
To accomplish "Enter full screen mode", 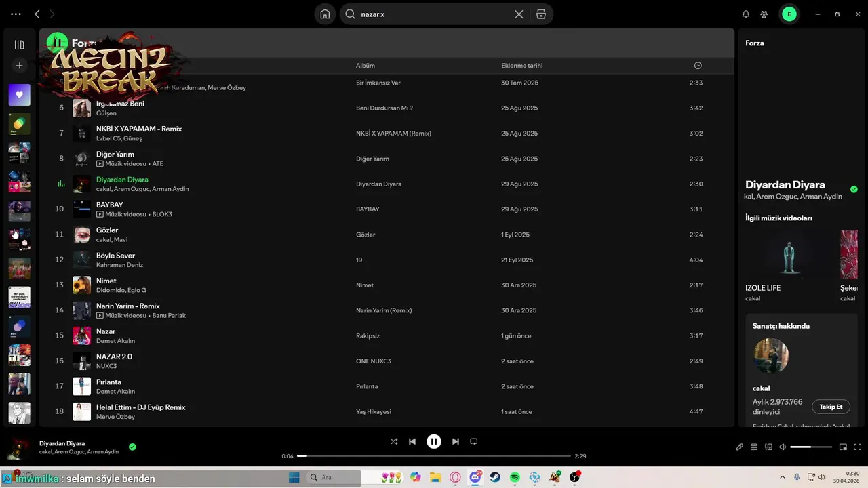I will tap(858, 447).
